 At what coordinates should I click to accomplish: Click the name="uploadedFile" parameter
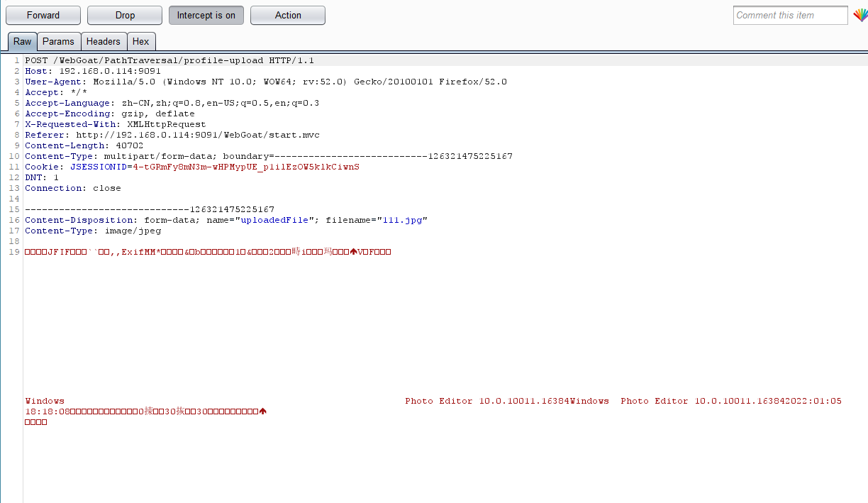tap(260, 220)
